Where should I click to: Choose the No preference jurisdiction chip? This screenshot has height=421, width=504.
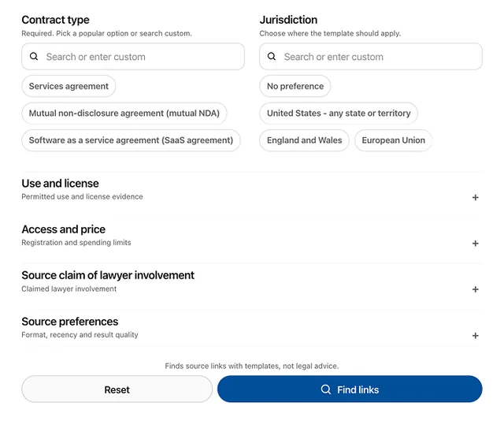click(x=295, y=86)
